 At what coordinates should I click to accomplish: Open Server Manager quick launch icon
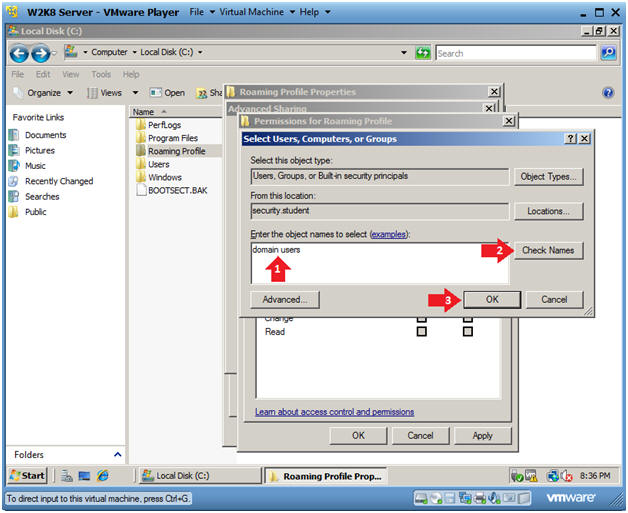pos(66,475)
